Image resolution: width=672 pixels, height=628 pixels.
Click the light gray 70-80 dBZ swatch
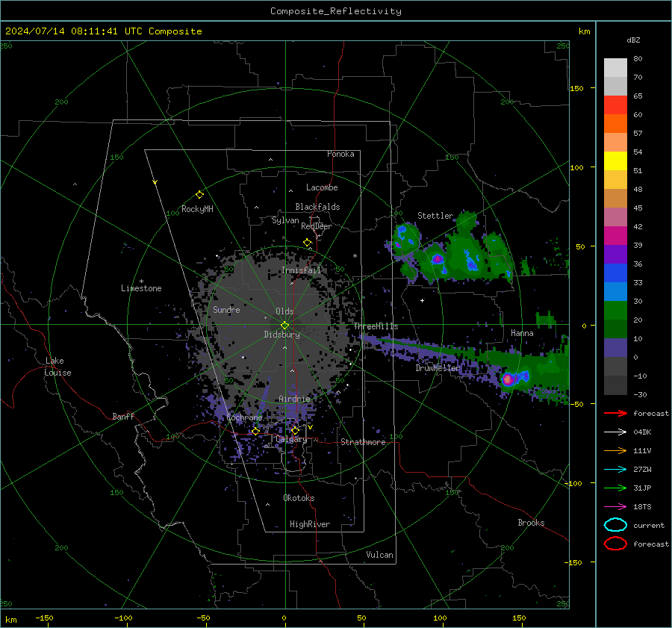coord(615,68)
